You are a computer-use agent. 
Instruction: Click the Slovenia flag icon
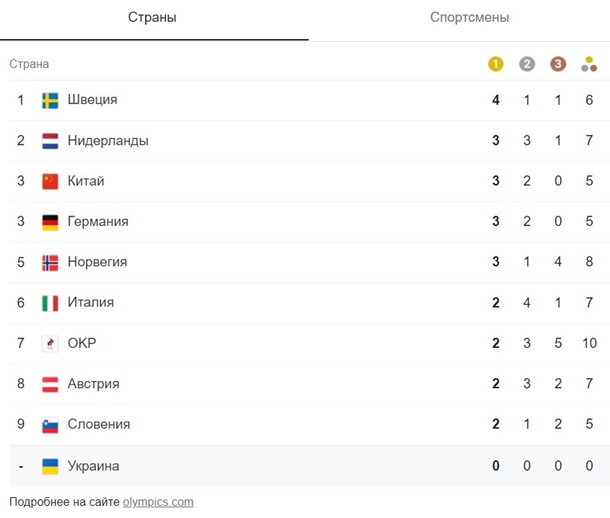tap(50, 424)
